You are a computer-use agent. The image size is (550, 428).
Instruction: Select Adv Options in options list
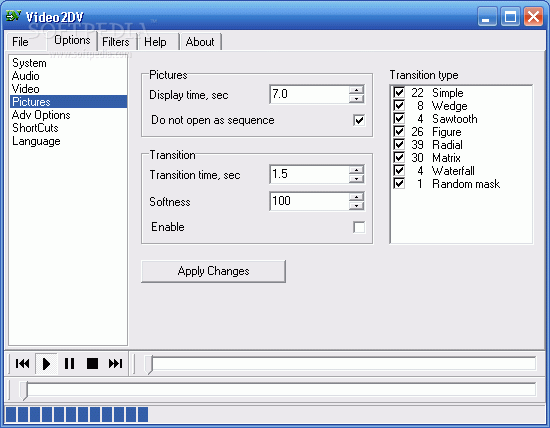pyautogui.click(x=68, y=115)
